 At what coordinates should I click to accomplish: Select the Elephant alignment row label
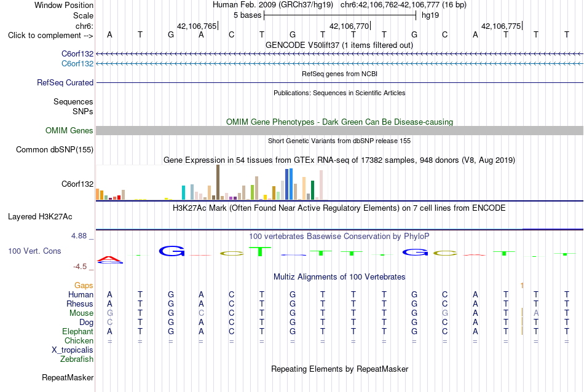(x=78, y=331)
